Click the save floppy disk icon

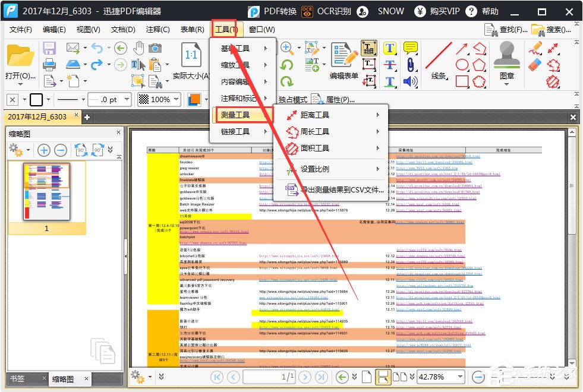click(49, 48)
